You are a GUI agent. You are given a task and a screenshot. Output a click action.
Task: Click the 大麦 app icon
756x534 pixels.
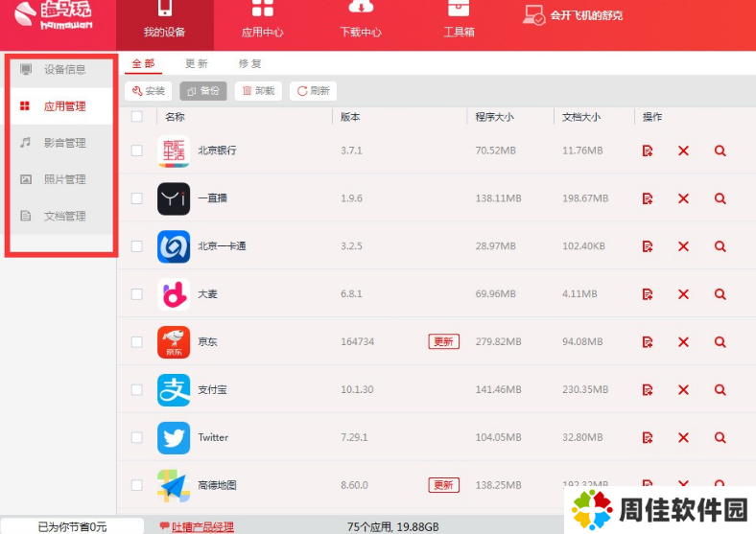click(x=174, y=294)
